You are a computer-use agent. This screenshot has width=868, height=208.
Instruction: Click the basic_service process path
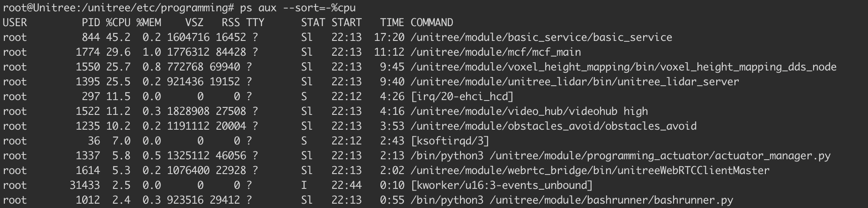pos(541,37)
